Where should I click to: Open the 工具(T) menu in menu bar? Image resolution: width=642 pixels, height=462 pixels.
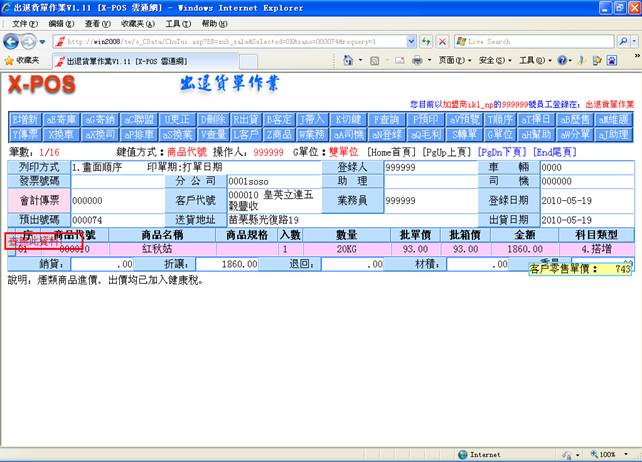177,23
